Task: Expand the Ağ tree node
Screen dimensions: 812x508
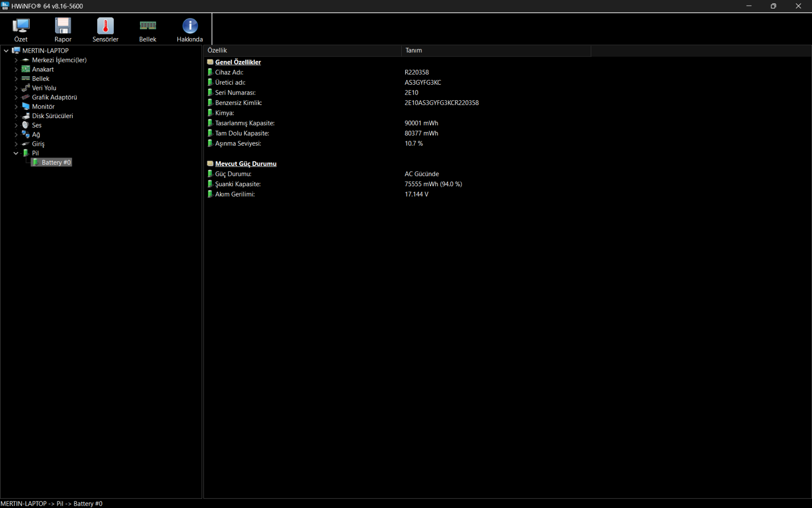Action: click(16, 135)
